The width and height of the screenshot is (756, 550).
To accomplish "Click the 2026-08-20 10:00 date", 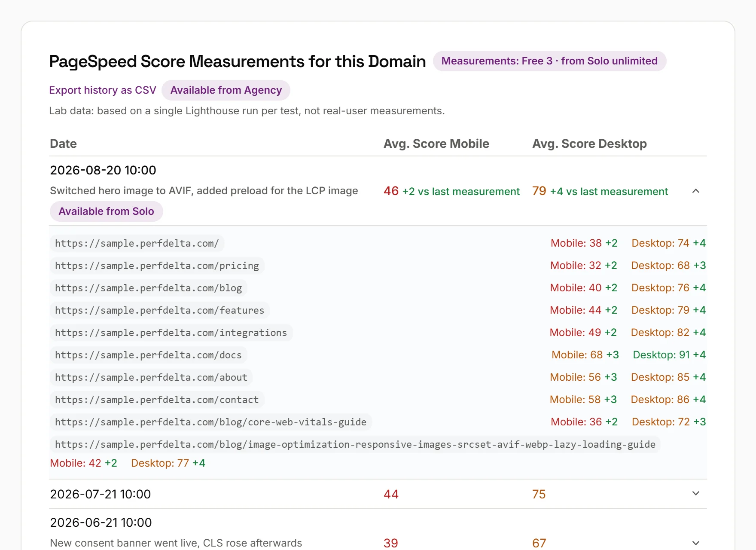I will click(x=103, y=170).
